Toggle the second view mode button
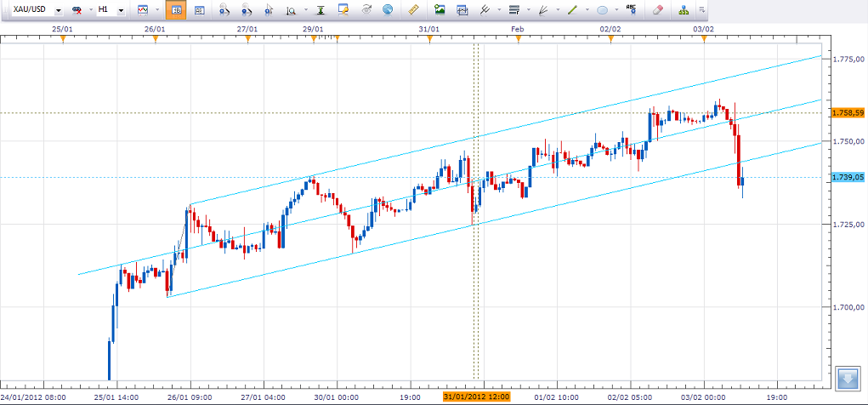Viewport: 868px width, 405px height. click(199, 10)
